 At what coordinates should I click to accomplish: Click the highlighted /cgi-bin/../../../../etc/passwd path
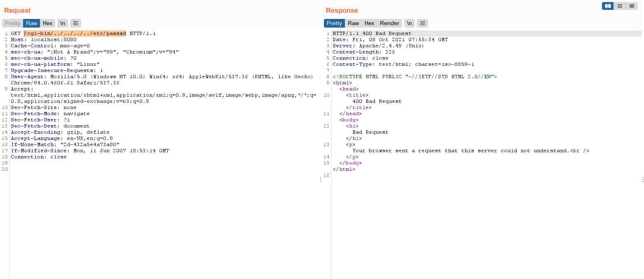point(75,33)
